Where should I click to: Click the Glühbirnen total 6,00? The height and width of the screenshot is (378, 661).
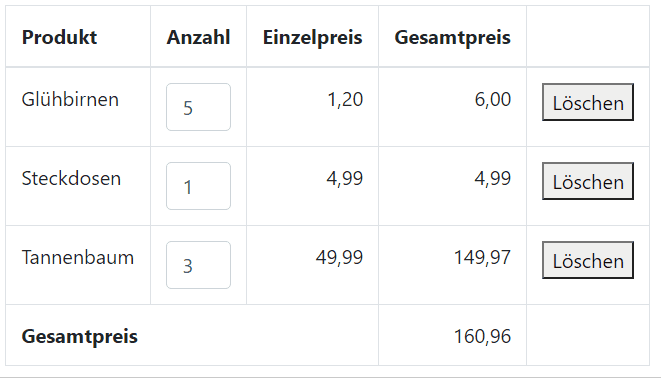click(x=492, y=99)
